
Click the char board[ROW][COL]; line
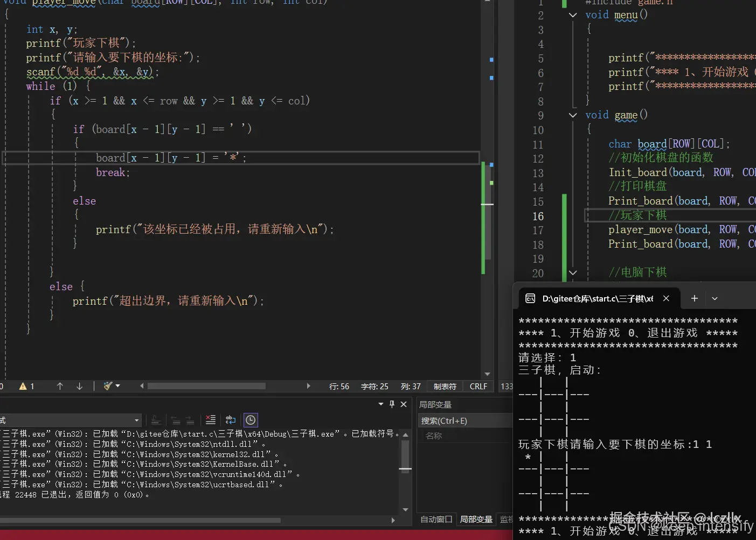coord(669,144)
